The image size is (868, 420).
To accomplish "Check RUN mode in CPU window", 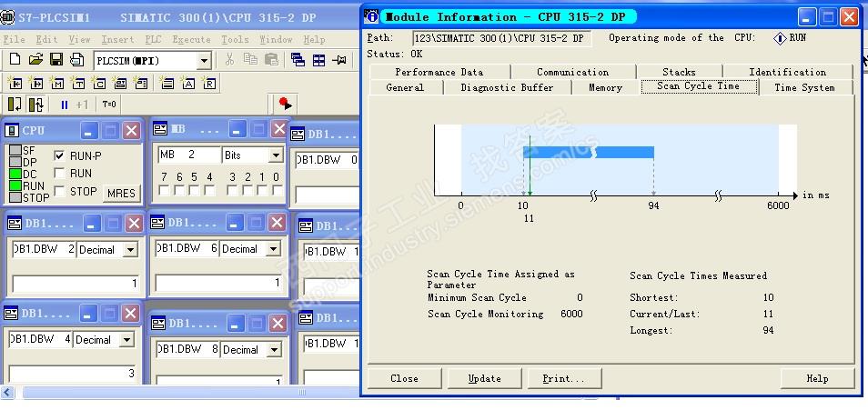I will point(60,174).
